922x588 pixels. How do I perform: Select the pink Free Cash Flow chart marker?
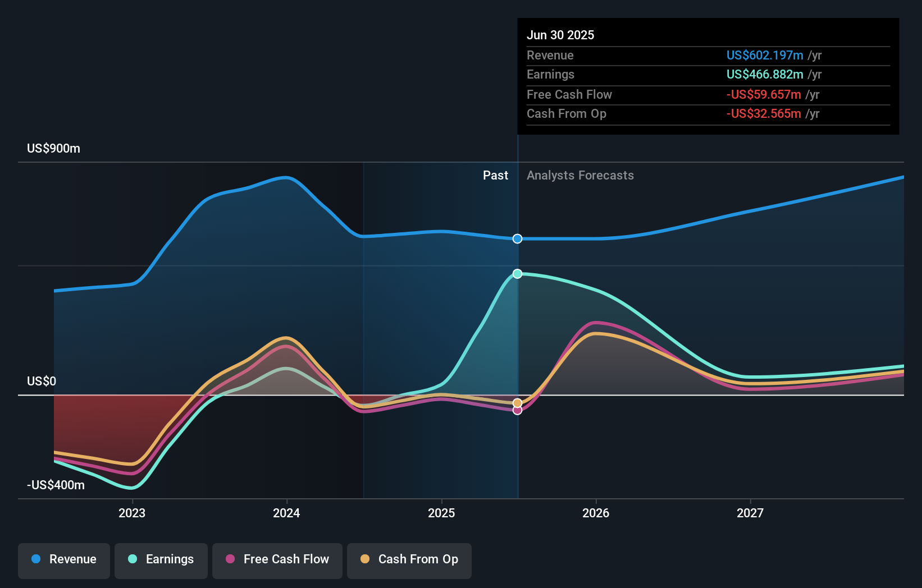point(517,411)
